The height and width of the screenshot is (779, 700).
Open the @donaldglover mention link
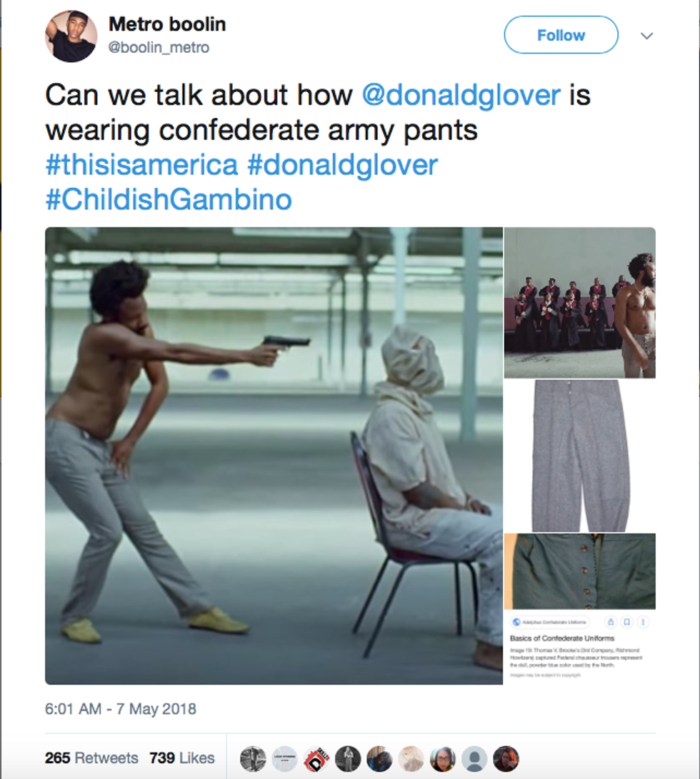(x=461, y=95)
